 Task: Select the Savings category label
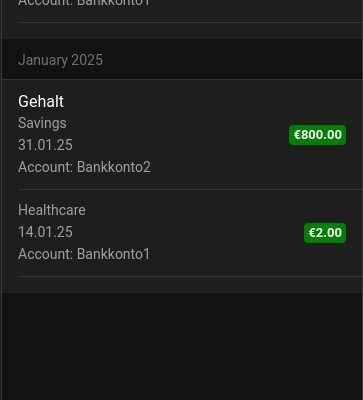(42, 123)
